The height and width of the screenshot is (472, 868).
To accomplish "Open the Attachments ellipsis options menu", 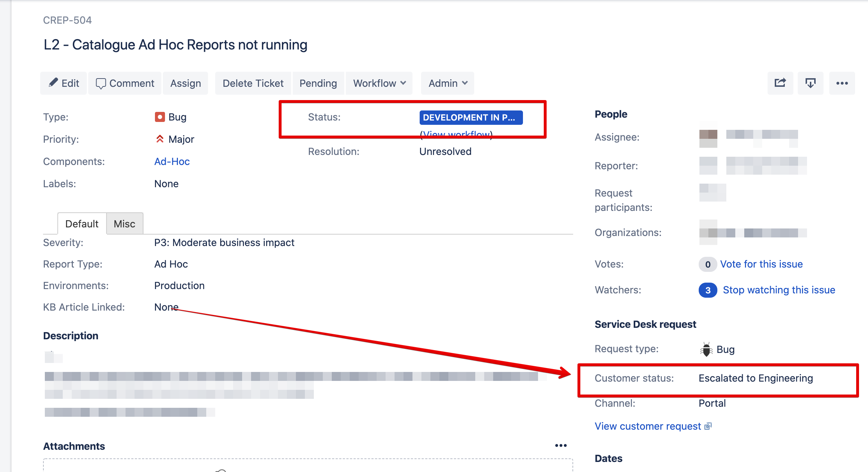I will 561,445.
